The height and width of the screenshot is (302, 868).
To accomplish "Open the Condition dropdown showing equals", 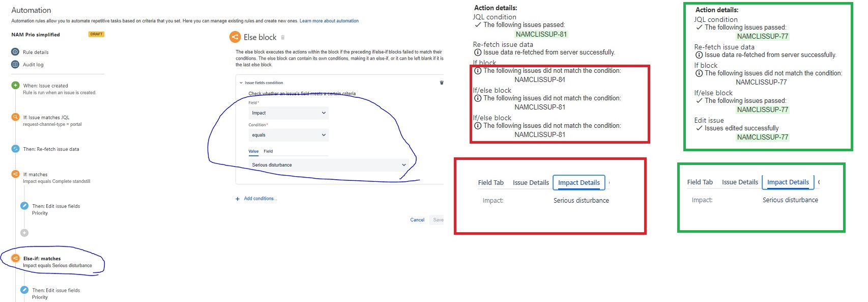I will (x=288, y=135).
